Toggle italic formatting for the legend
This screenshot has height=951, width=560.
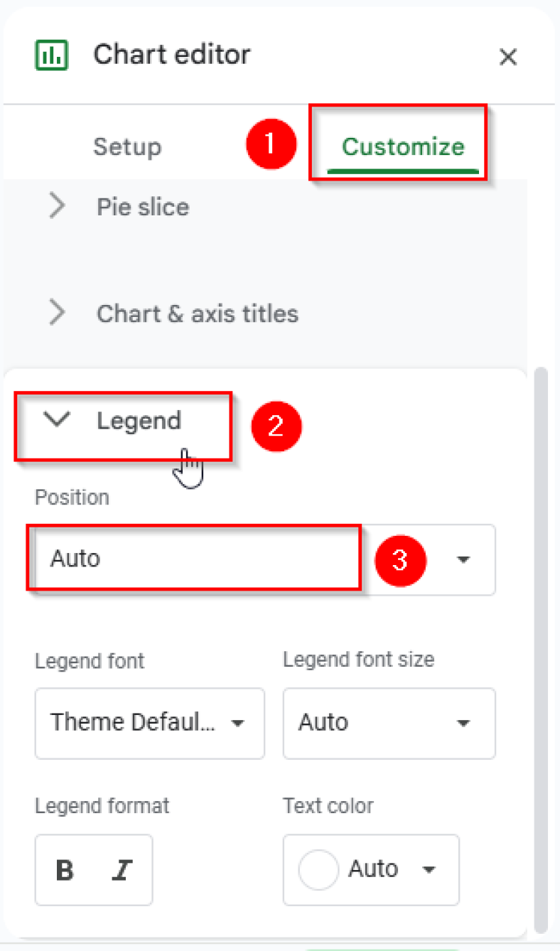121,869
